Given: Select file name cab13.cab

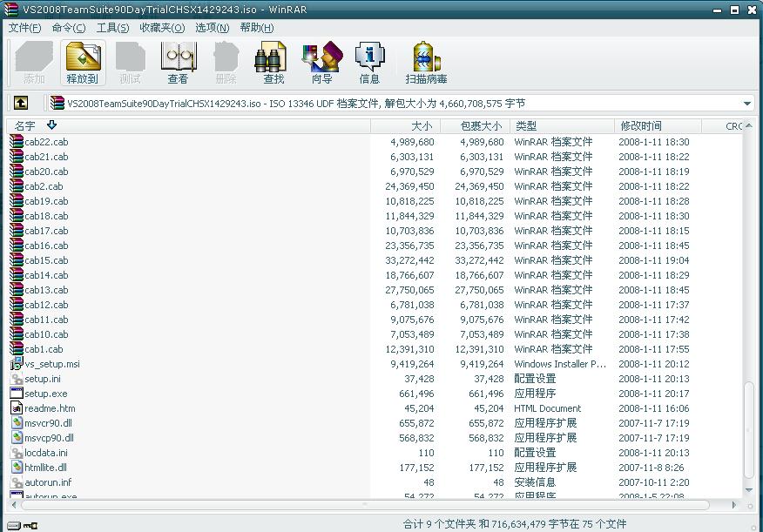Looking at the screenshot, I should [46, 290].
